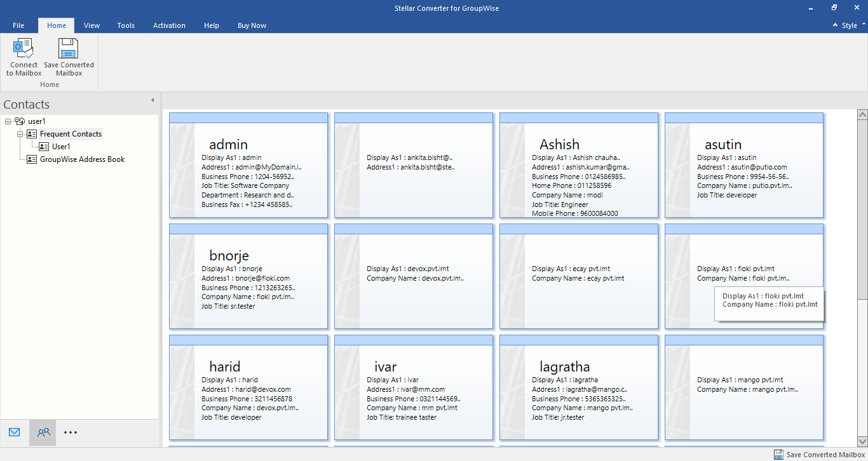Image resolution: width=868 pixels, height=461 pixels.
Task: Click asutin's address asutin@putio.com text
Action: [742, 167]
